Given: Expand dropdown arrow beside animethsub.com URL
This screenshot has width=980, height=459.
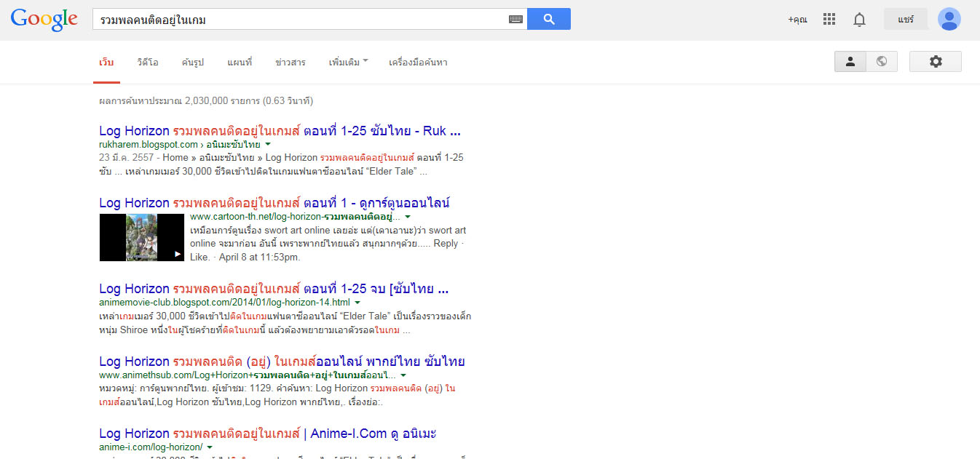Looking at the screenshot, I should point(403,375).
